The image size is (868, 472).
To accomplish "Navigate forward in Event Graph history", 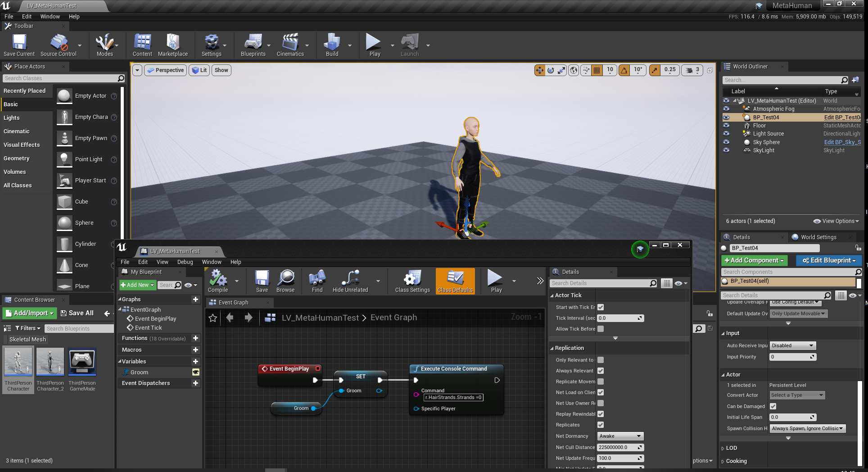I will pos(249,318).
